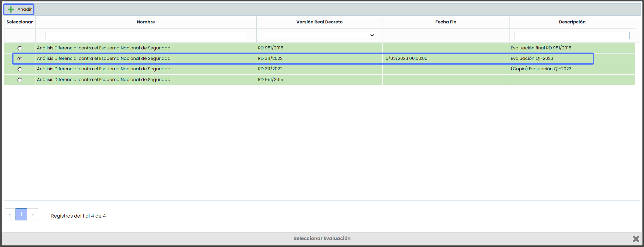Screen dimensions: 644x247
Task: Close the Seleccionar Evaluación dialog
Action: 636,239
